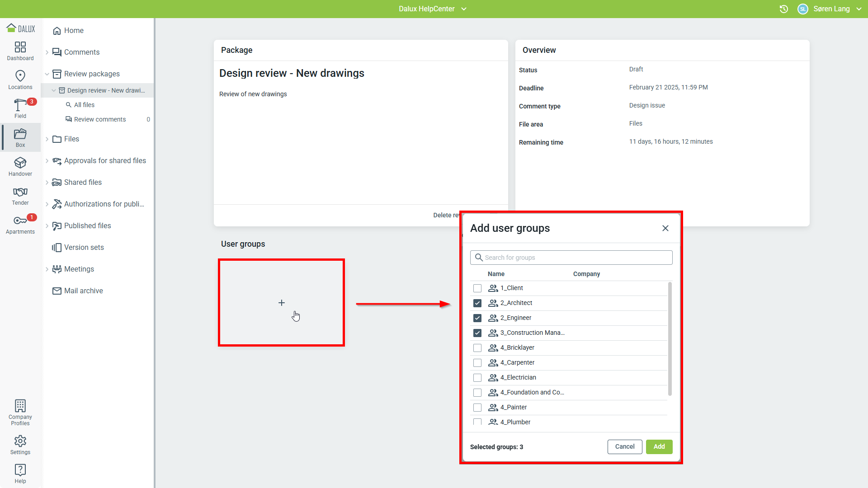Focus the Search for groups field
The height and width of the screenshot is (488, 868).
point(571,258)
